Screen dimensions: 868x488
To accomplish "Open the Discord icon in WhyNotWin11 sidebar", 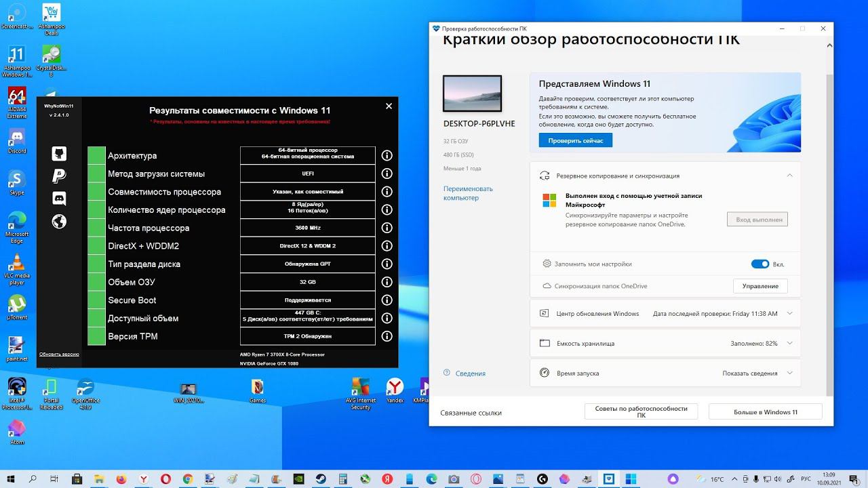I will [59, 199].
